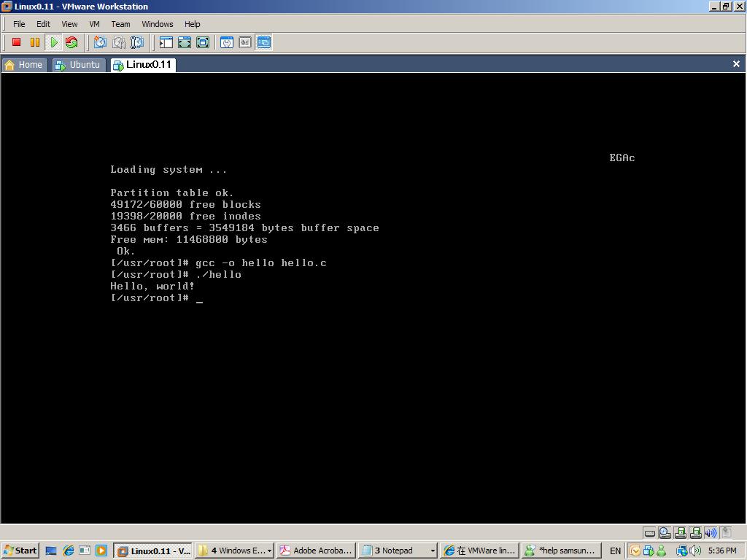Toggle Quick Switch mode icon
Viewport: 747px width, 560px height.
coord(203,42)
